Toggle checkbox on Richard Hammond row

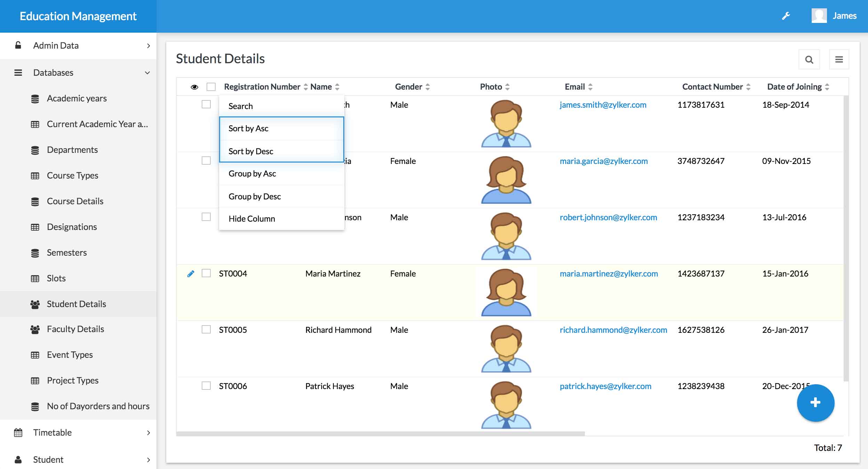[206, 329]
